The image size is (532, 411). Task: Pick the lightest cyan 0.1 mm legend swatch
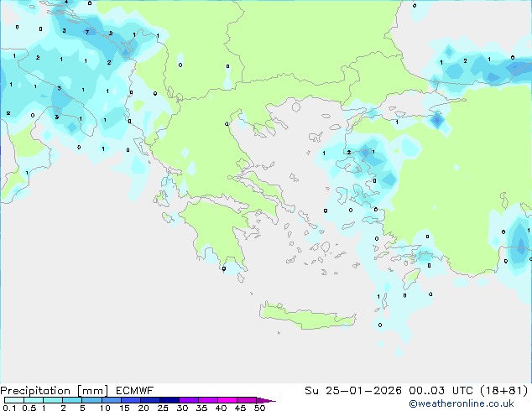tap(10, 401)
